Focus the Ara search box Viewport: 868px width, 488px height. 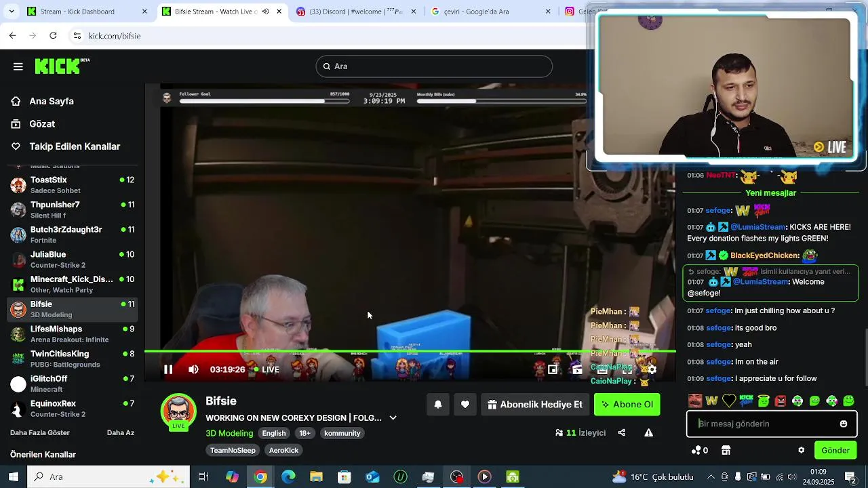[x=434, y=66]
